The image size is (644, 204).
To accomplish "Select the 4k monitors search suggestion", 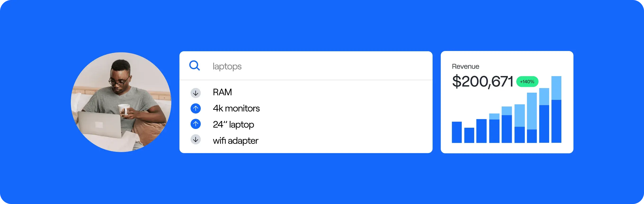I will pos(236,108).
